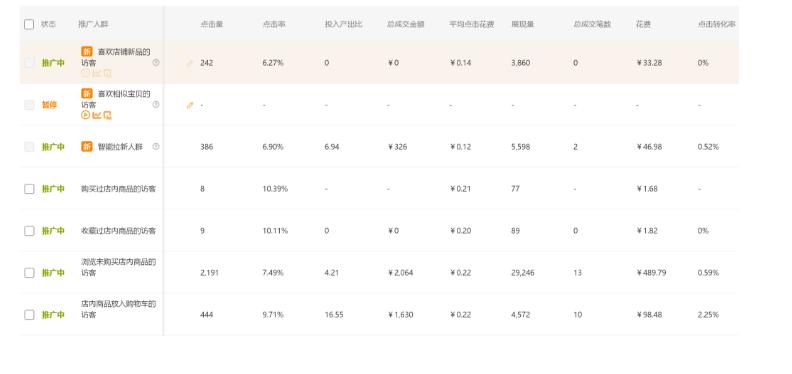
Task: Tick the checkbox for 智能拉新人群 row
Action: (29, 147)
